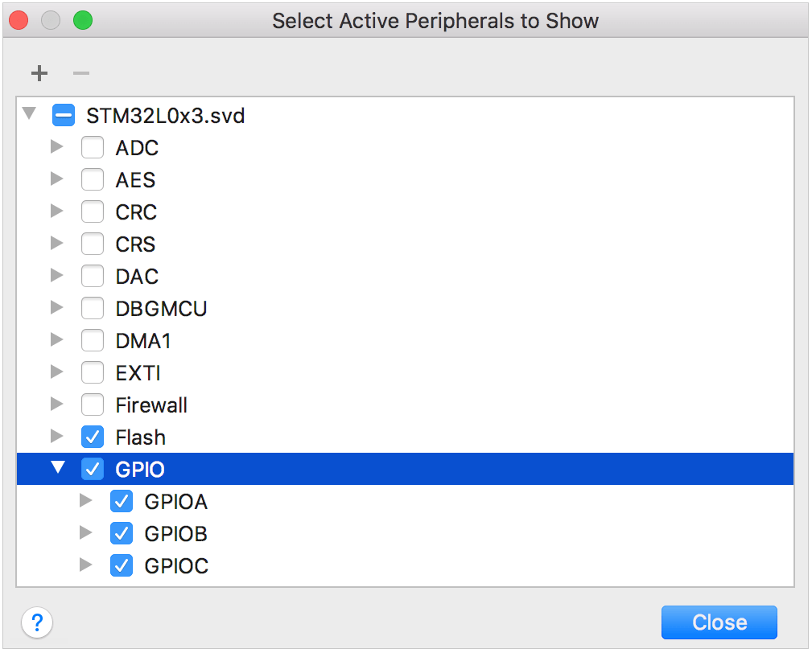812x653 pixels.
Task: Expand the ADC peripheral
Action: (56, 147)
